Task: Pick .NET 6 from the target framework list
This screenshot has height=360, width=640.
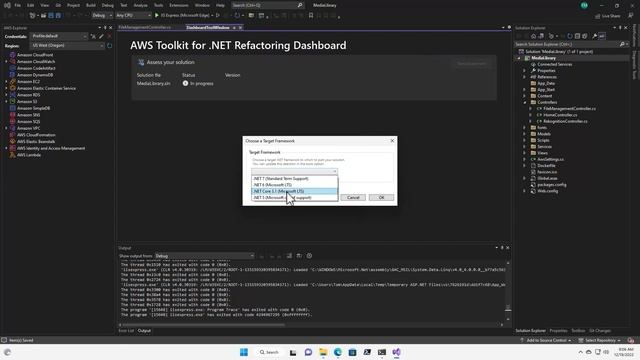Action: 295,185
